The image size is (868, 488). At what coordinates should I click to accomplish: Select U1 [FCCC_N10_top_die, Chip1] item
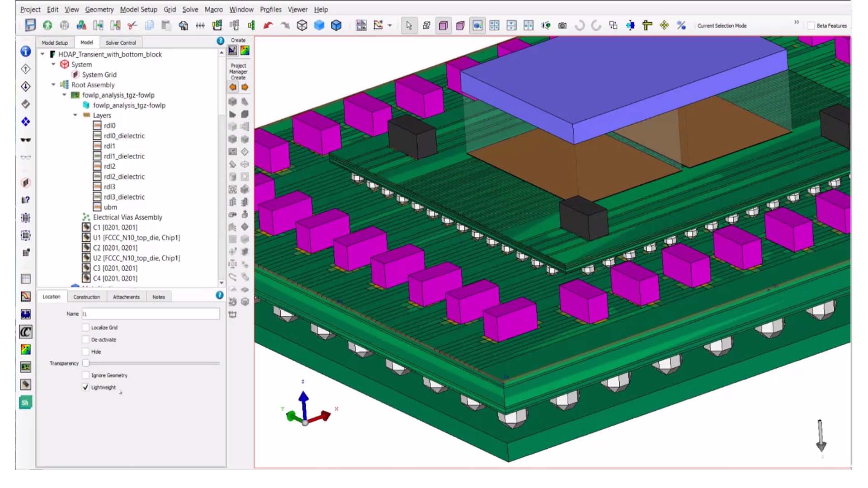coord(136,237)
